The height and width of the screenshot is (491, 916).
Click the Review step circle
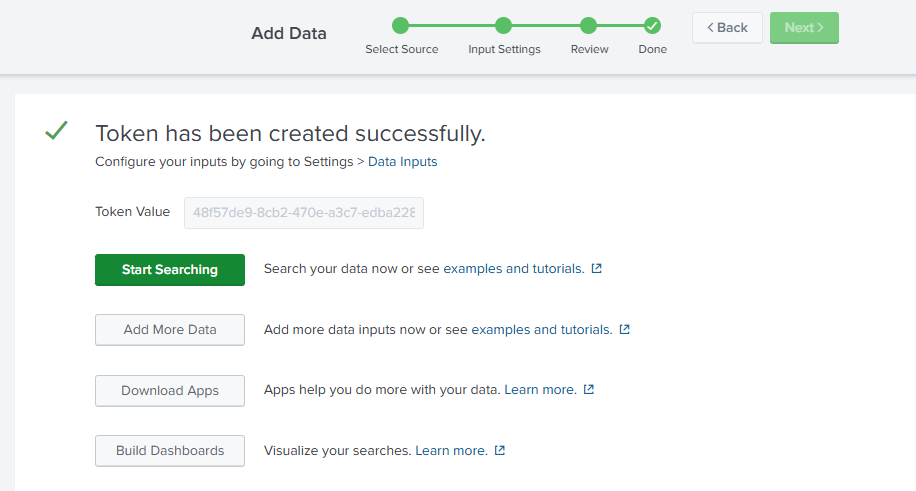point(589,26)
